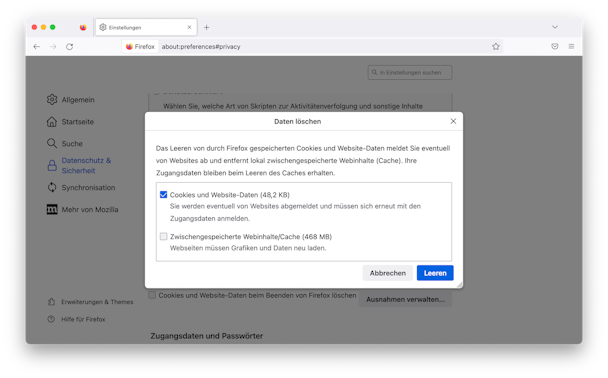Screen dimensions: 608x378
Task: Close the Daten löschen dialog
Action: tap(453, 121)
